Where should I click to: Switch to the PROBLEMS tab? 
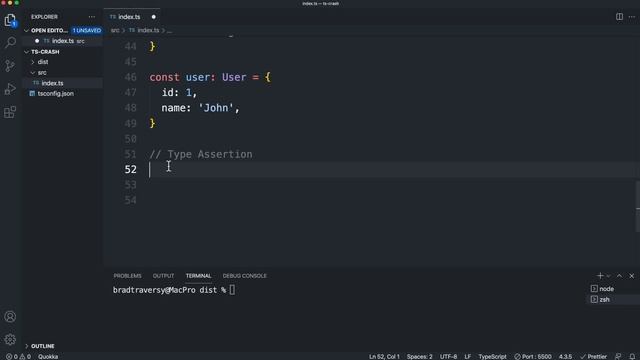click(127, 276)
